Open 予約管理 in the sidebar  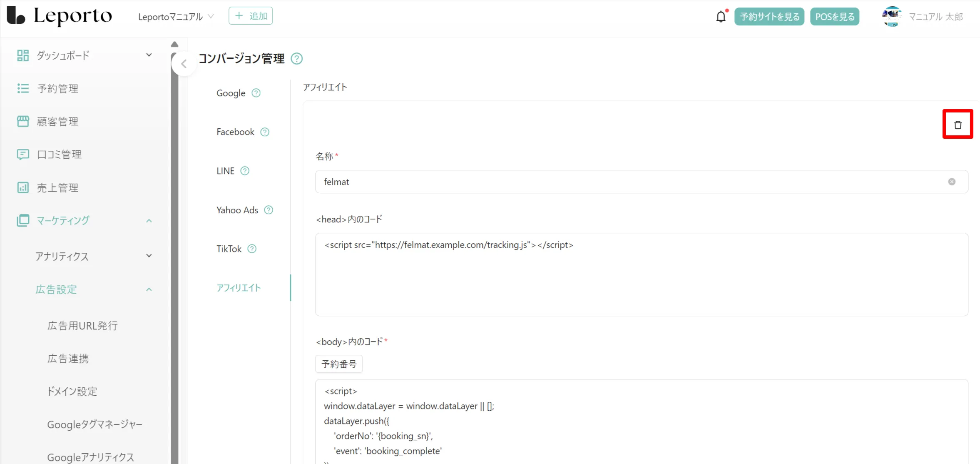(x=57, y=88)
